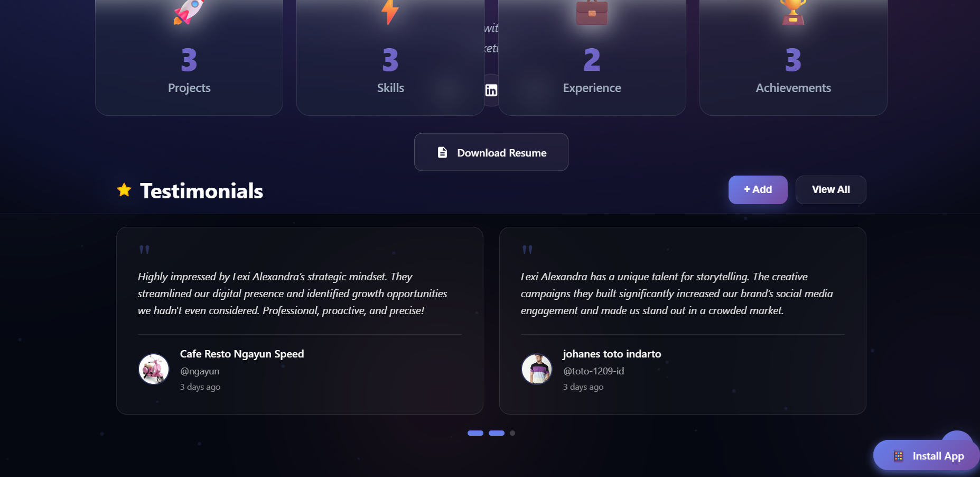This screenshot has width=980, height=477.
Task: Select the first carousel indicator dot
Action: click(x=476, y=433)
